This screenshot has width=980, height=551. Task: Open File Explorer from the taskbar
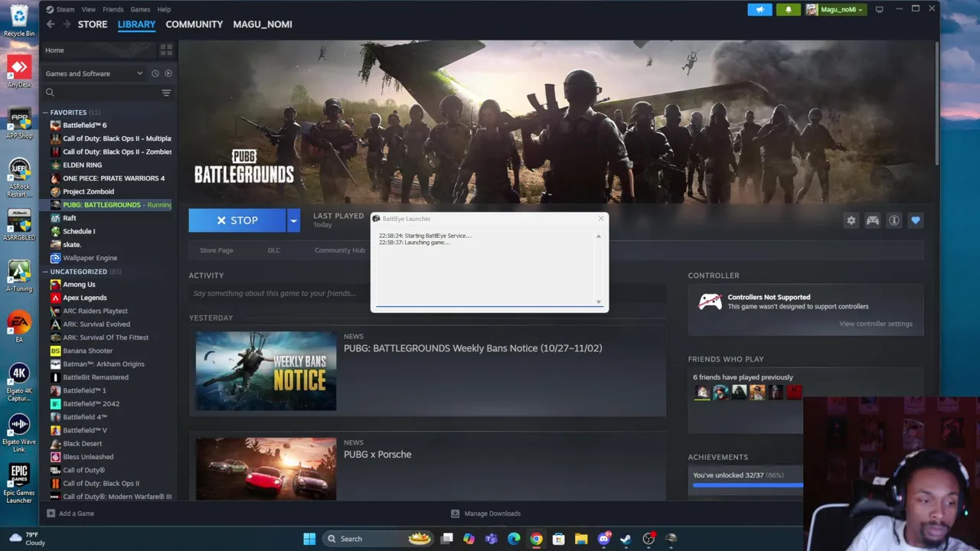581,539
